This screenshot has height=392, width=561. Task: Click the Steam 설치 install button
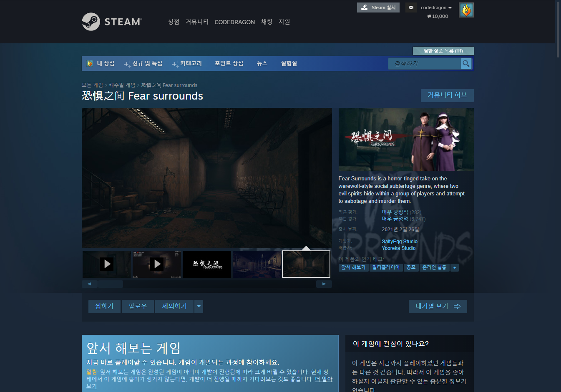378,7
